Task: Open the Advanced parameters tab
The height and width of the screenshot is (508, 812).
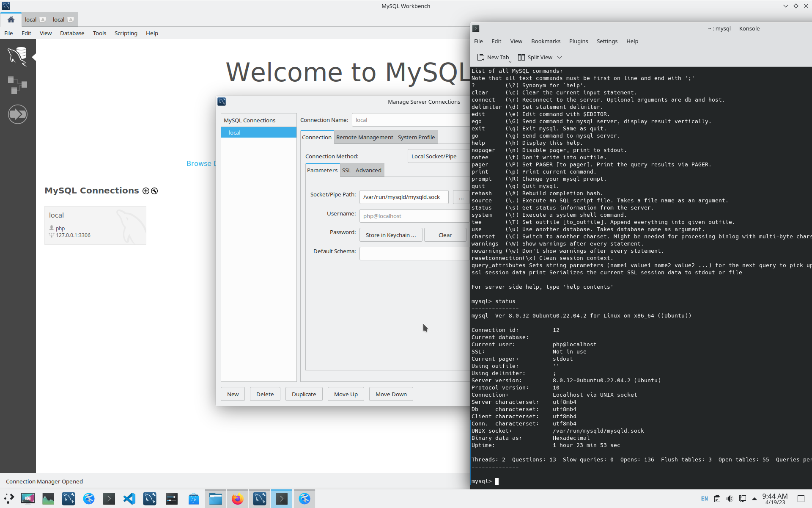Action: coord(368,170)
